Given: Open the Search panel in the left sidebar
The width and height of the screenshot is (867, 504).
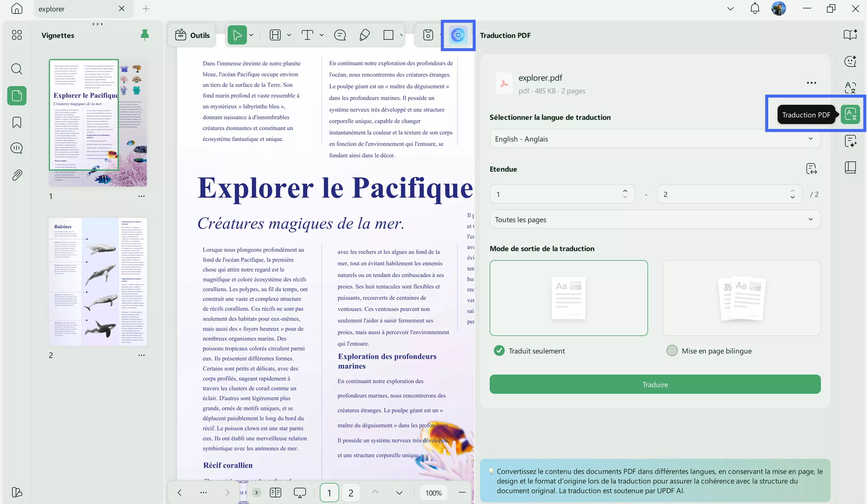Looking at the screenshot, I should (x=16, y=69).
